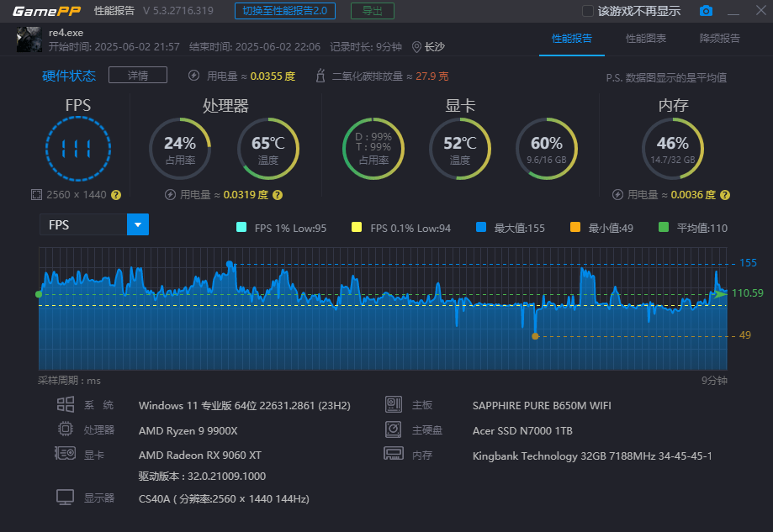The image size is (773, 532).
Task: Click the cyan FPS 1% Low swatch
Action: tap(241, 227)
